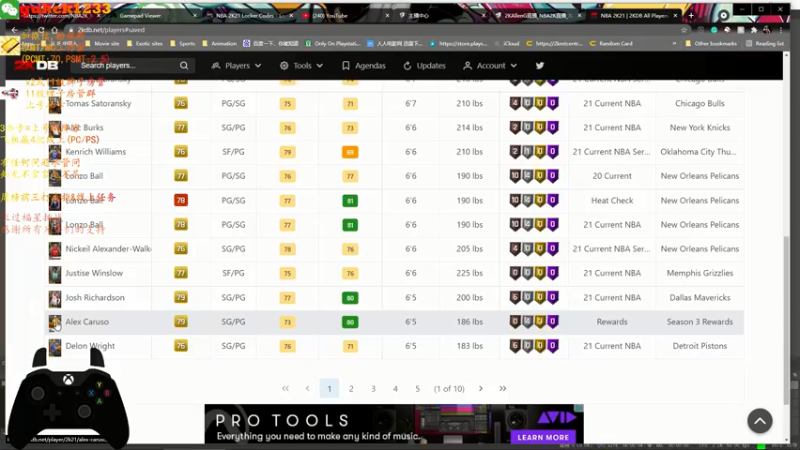Go to page 3
The image size is (800, 450).
tap(373, 388)
